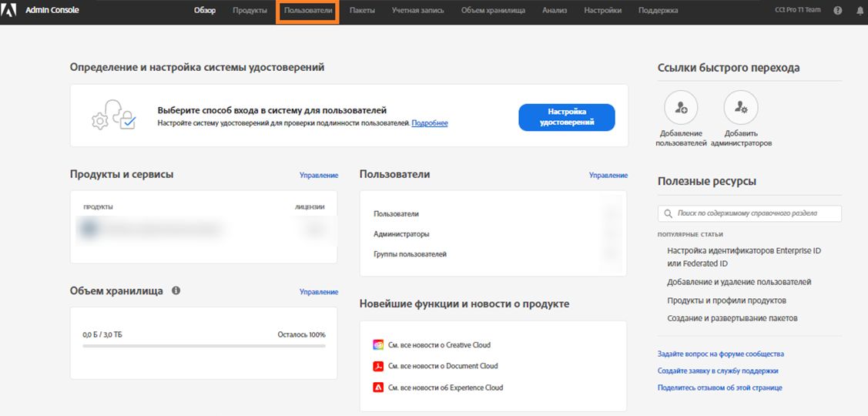
Task: Open the Поддержка tab
Action: pos(658,11)
